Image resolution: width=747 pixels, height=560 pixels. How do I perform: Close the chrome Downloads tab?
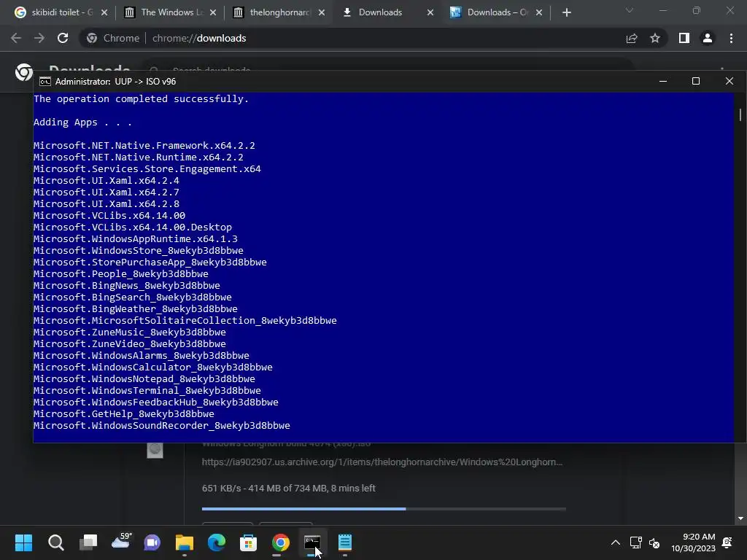430,13
